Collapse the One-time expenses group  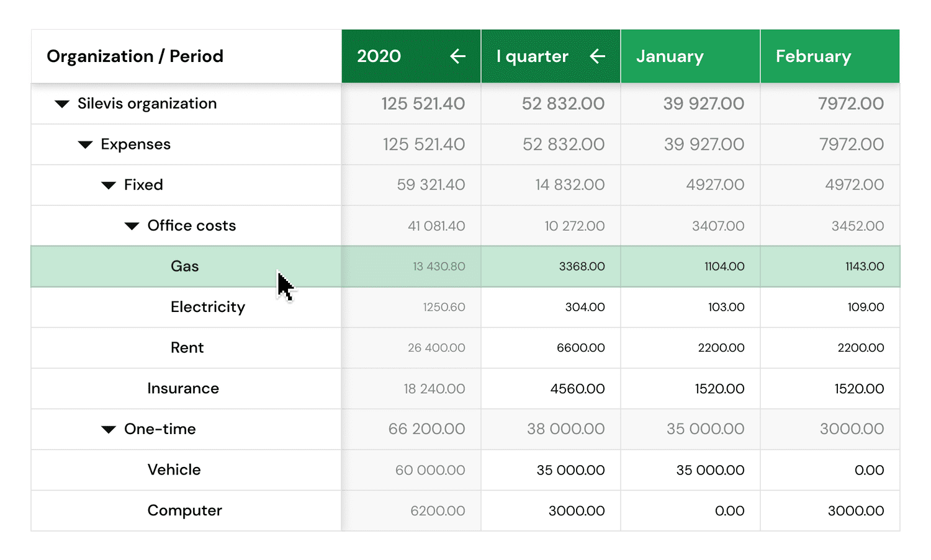[109, 430]
